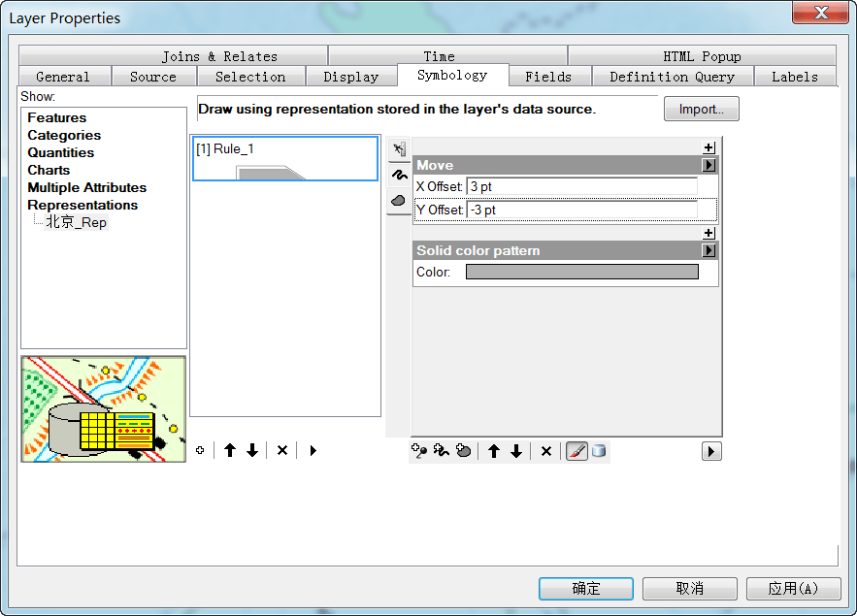
Task: Open the Definition Query tab
Action: pos(673,77)
